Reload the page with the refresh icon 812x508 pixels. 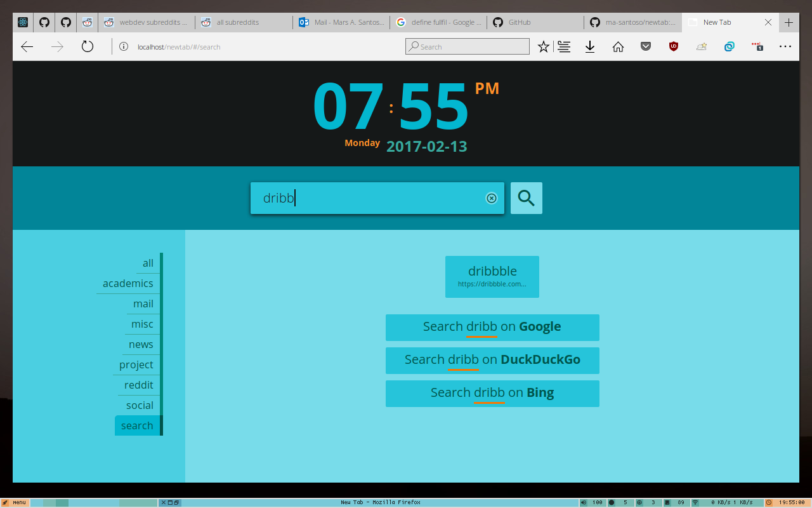(x=88, y=46)
